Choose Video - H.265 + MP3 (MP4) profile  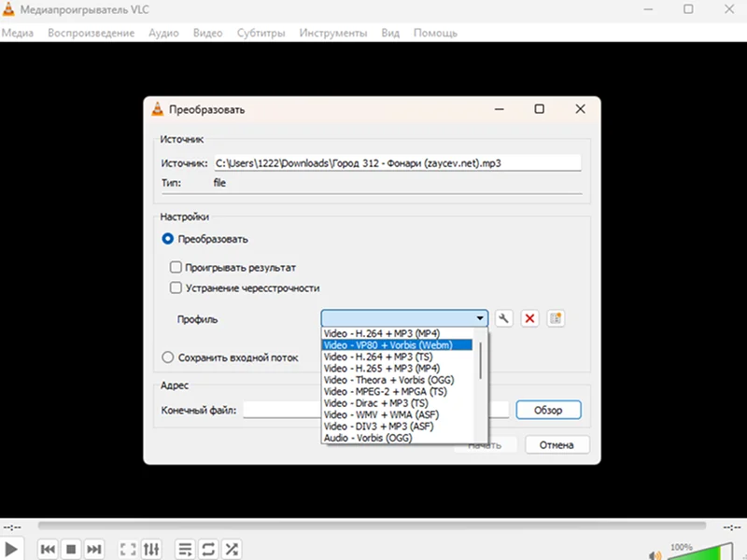(398, 368)
